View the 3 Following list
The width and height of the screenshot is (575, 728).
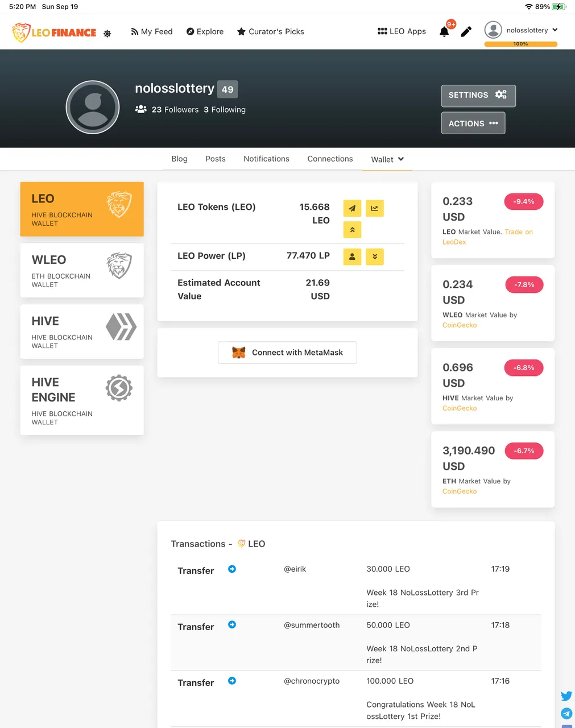point(225,109)
